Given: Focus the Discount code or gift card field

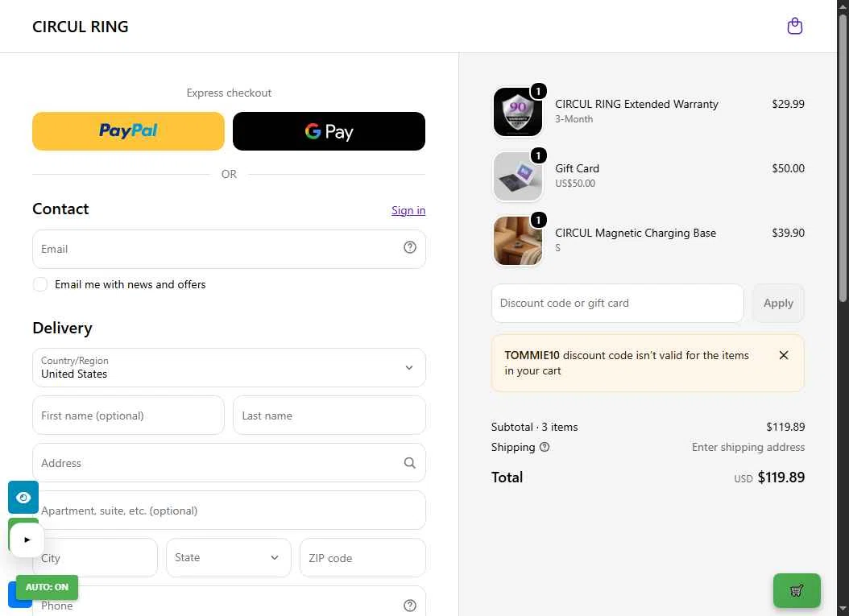Looking at the screenshot, I should tap(617, 303).
